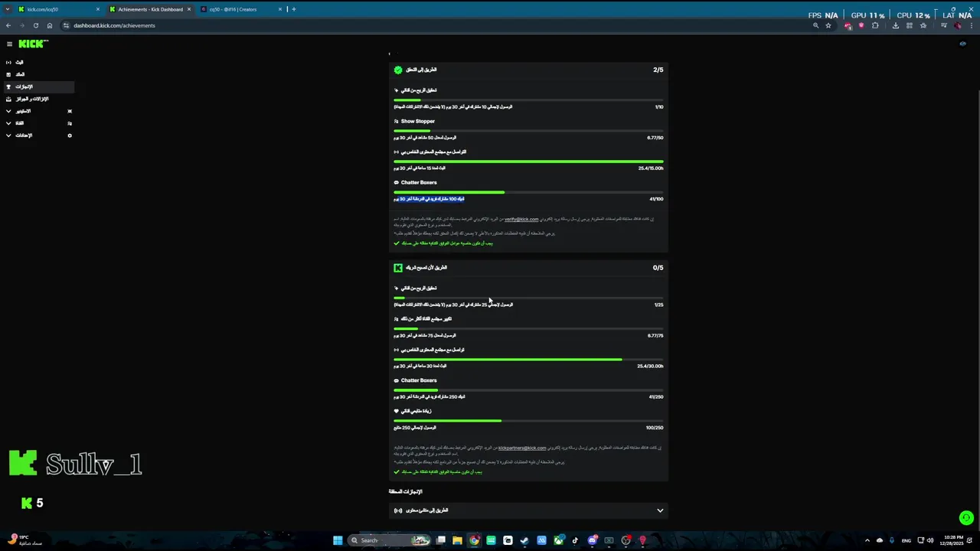Click the Chatter Boxers title in the verification card
This screenshot has width=980, height=551.
(x=419, y=182)
